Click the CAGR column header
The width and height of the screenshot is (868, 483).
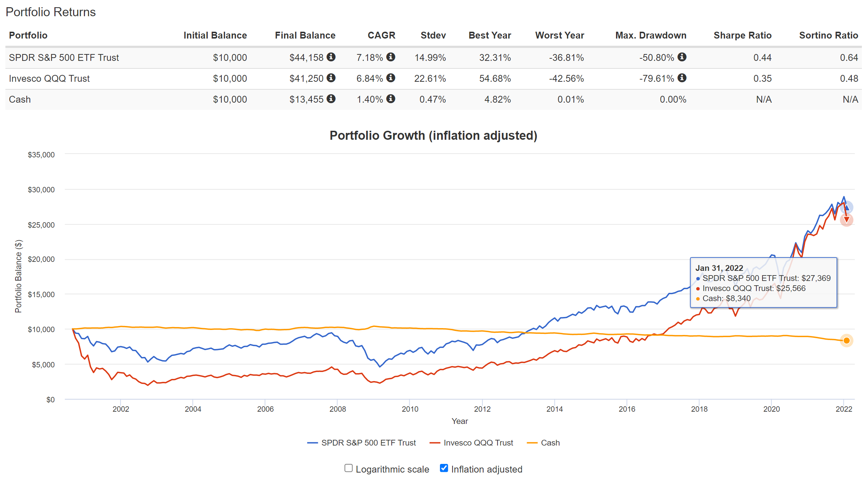click(x=381, y=35)
